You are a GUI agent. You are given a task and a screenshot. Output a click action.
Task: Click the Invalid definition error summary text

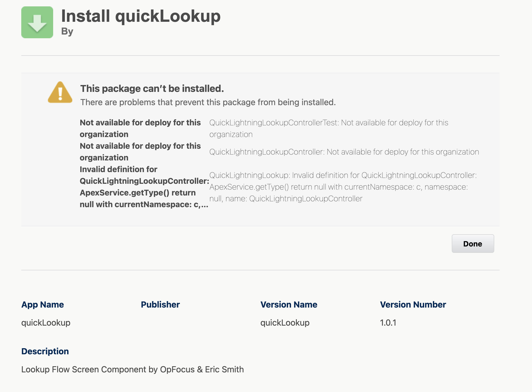[x=143, y=187]
